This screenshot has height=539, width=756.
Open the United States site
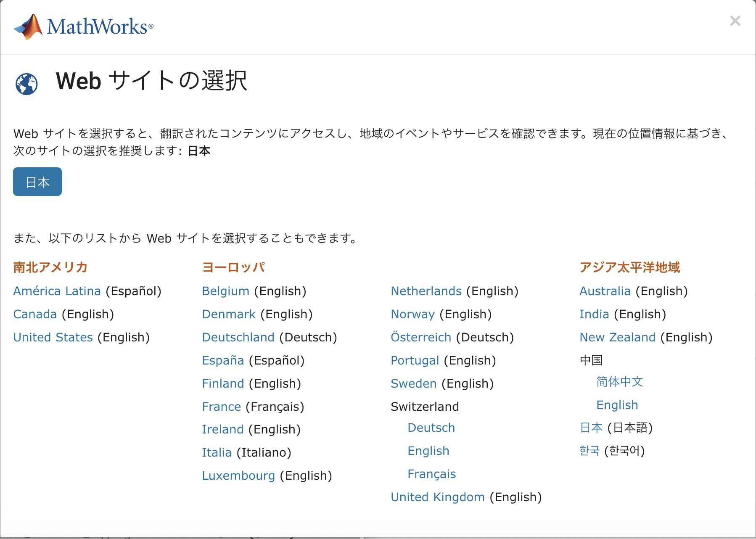pyautogui.click(x=53, y=337)
